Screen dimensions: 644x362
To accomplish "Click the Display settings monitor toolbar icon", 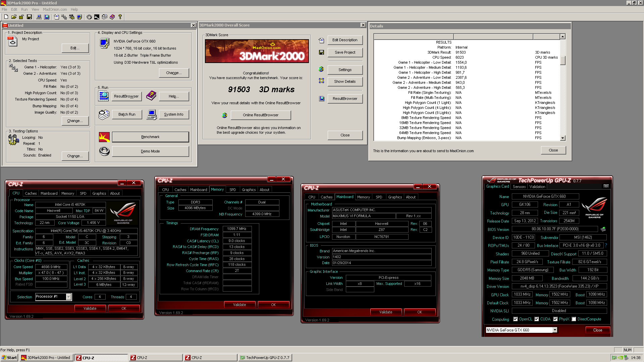I will coord(79,17).
